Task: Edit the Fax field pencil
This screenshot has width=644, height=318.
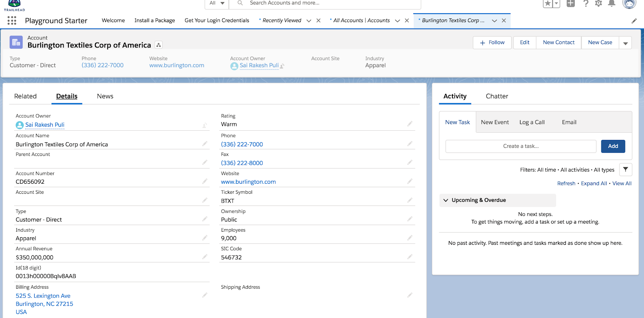Action: (410, 162)
